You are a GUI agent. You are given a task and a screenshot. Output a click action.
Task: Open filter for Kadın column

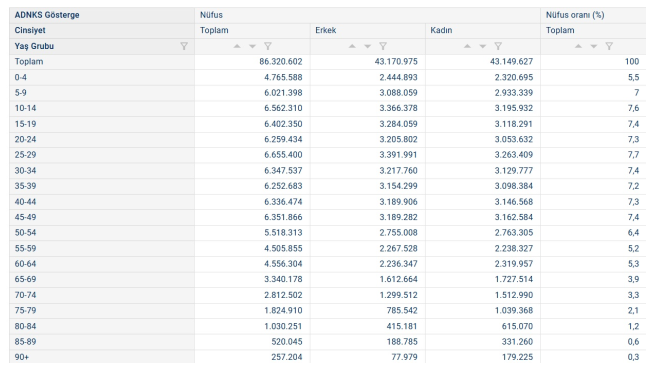tap(498, 46)
